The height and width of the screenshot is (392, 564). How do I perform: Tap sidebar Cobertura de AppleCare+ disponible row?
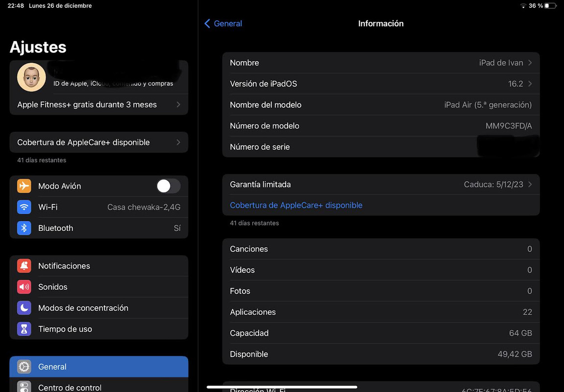pos(99,143)
